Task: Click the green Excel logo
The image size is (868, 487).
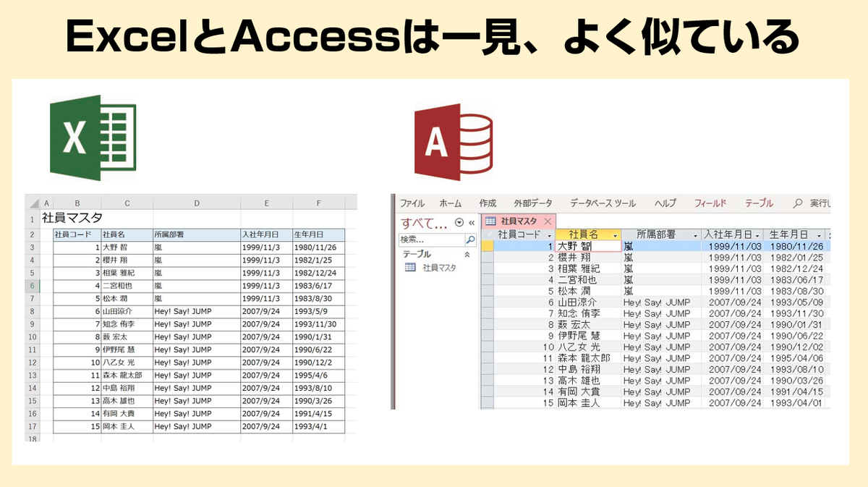Action: pos(93,137)
